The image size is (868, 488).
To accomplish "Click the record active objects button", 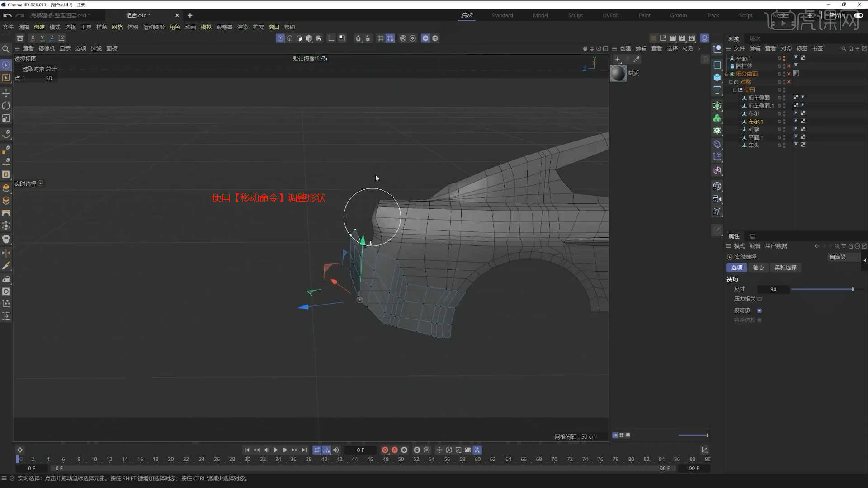I will coord(385,450).
